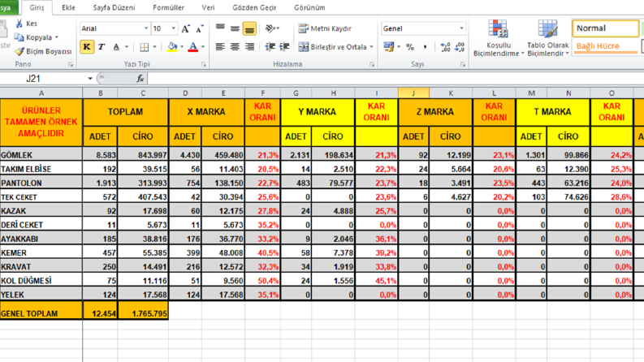Open fill color dropdown arrow

[x=182, y=47]
